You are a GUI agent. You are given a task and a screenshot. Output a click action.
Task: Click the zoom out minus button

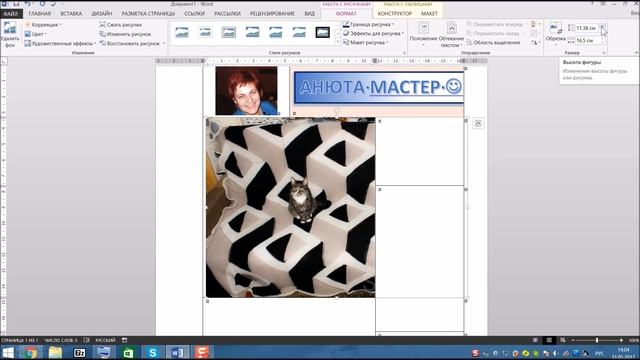tap(573, 340)
